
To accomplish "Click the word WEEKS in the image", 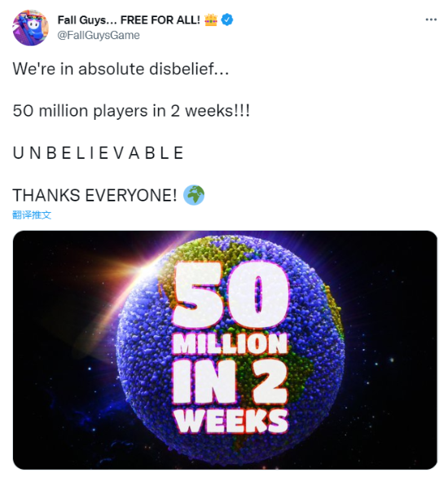I will pos(231,421).
